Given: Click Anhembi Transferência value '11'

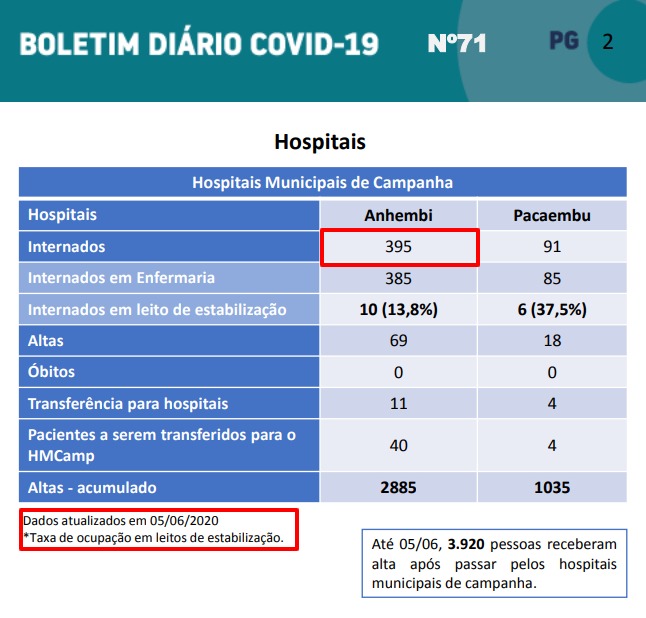Looking at the screenshot, I should 398,403.
